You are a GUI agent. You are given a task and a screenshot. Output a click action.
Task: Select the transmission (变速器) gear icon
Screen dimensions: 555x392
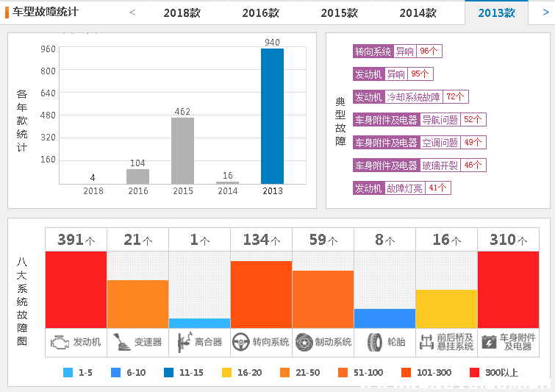(120, 342)
